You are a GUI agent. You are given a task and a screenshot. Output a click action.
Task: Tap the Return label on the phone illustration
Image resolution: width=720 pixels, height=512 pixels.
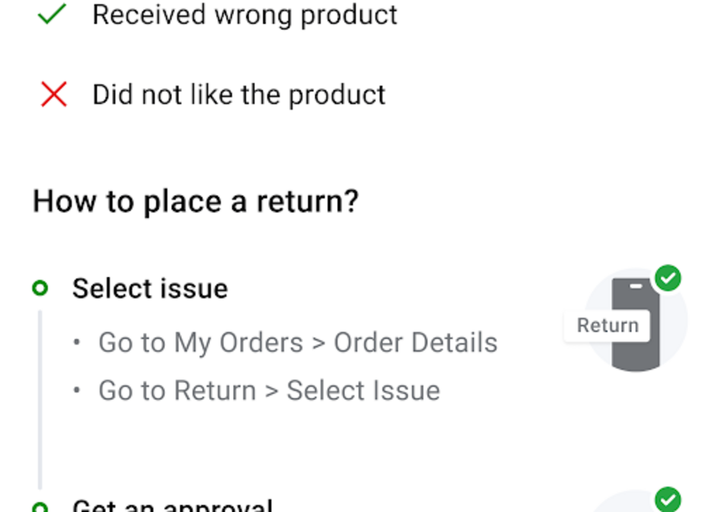(607, 325)
